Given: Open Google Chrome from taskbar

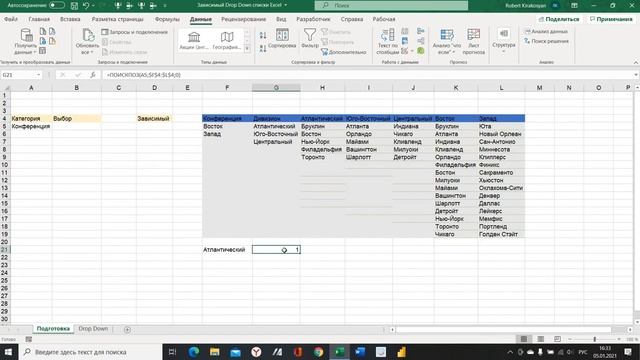Looking at the screenshot, I should tap(318, 351).
